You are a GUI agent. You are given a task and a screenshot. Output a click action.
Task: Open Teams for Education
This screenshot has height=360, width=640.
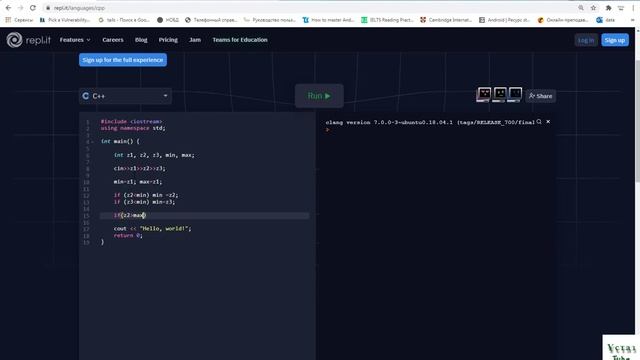[240, 40]
